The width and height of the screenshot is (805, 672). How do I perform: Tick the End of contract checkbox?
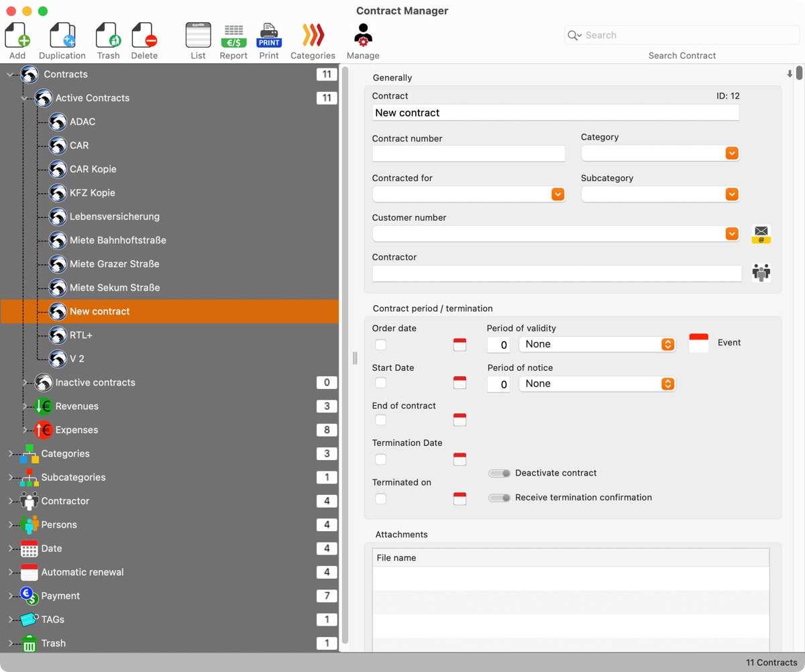(x=380, y=420)
